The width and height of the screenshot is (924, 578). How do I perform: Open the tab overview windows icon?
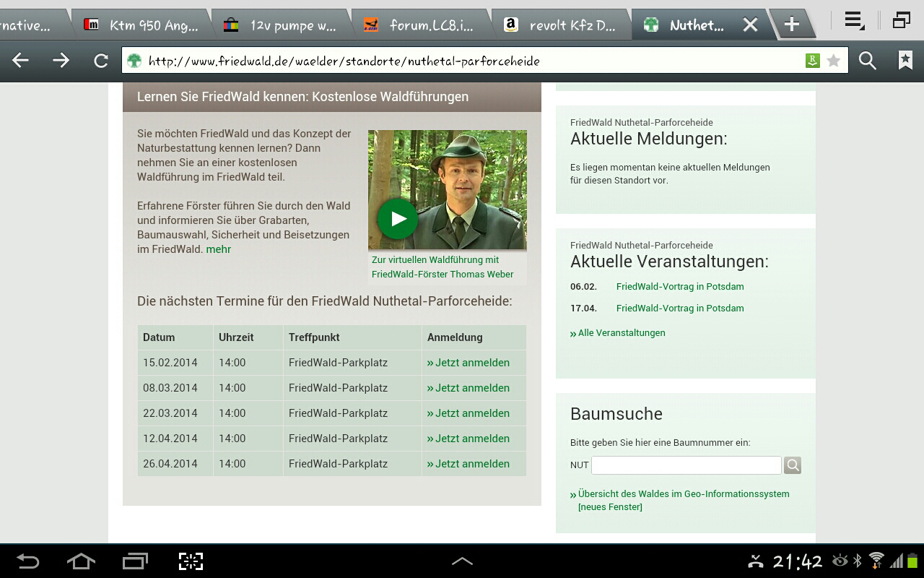(901, 22)
